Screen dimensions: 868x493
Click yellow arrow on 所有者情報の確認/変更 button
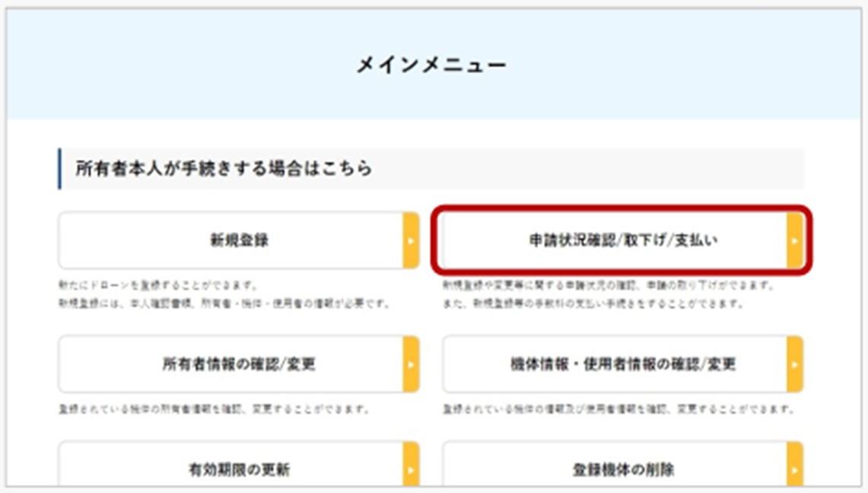pos(411,364)
